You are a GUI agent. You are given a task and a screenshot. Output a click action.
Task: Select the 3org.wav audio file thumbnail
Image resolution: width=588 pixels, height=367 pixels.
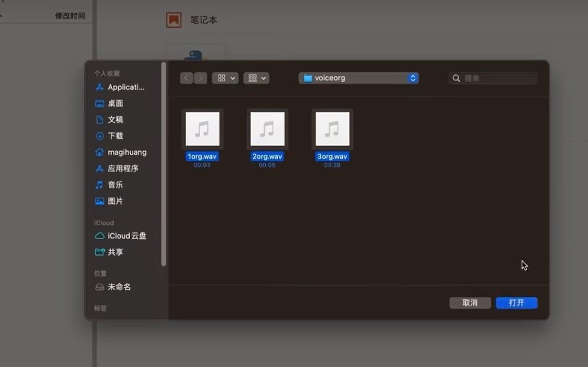pos(332,128)
